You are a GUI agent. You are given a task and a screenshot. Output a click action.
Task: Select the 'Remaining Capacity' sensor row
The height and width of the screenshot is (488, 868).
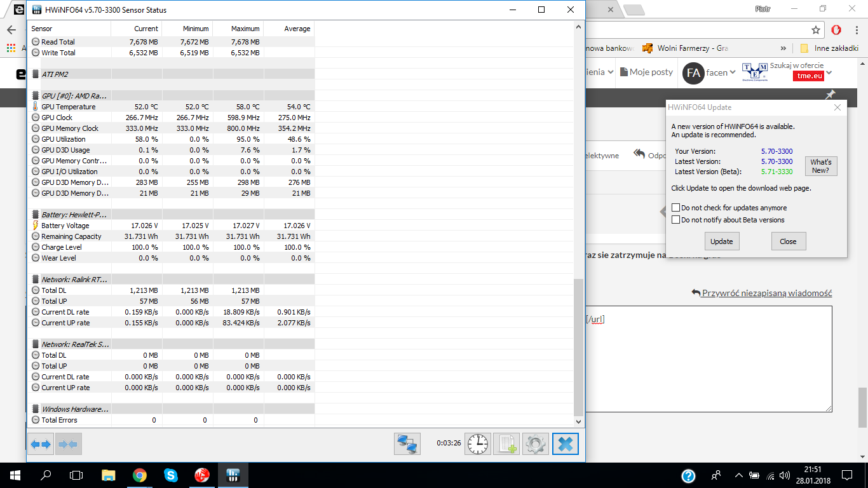click(172, 236)
